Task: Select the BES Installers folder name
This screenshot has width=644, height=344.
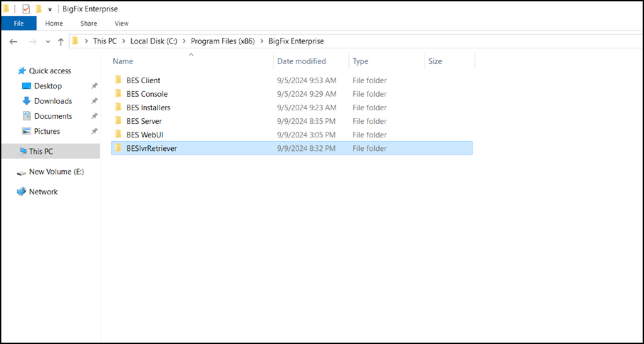Action: [x=148, y=108]
